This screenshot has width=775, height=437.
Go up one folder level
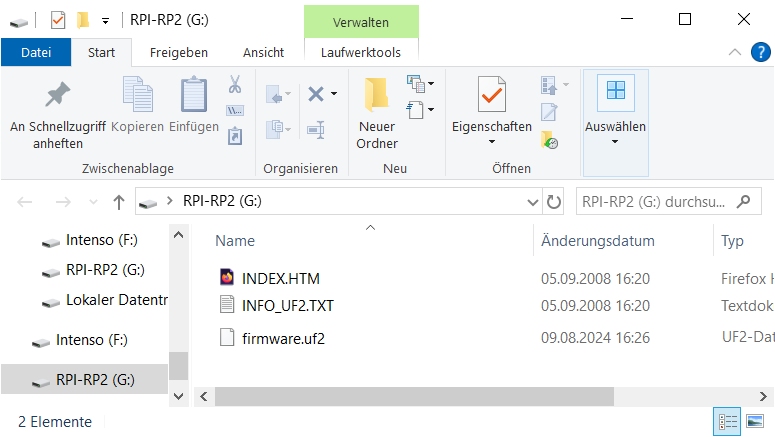point(119,202)
